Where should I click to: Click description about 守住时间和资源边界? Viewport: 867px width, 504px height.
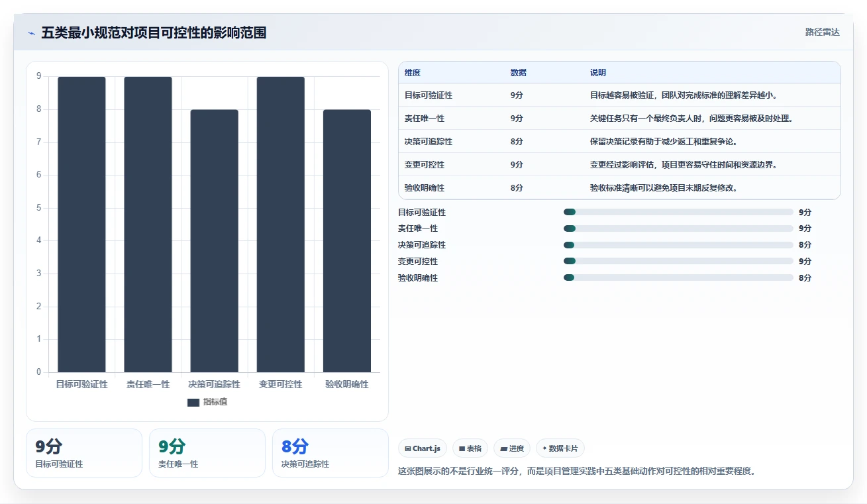(684, 165)
